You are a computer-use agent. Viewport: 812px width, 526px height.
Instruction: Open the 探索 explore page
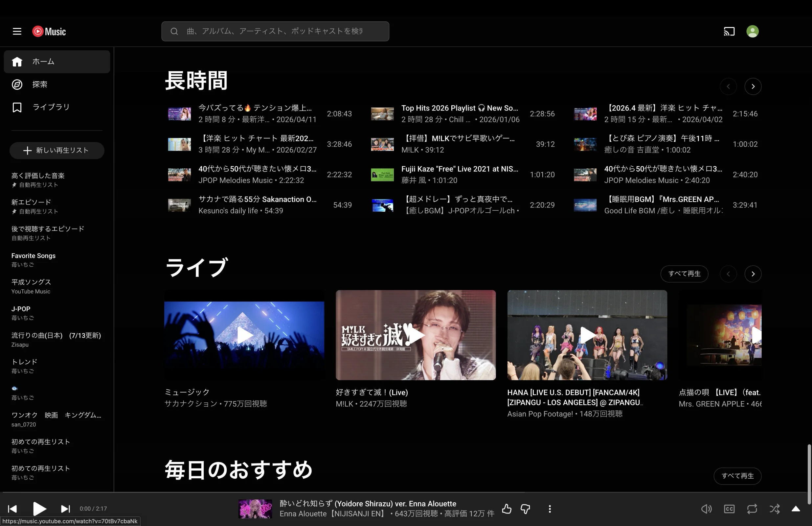pyautogui.click(x=57, y=84)
